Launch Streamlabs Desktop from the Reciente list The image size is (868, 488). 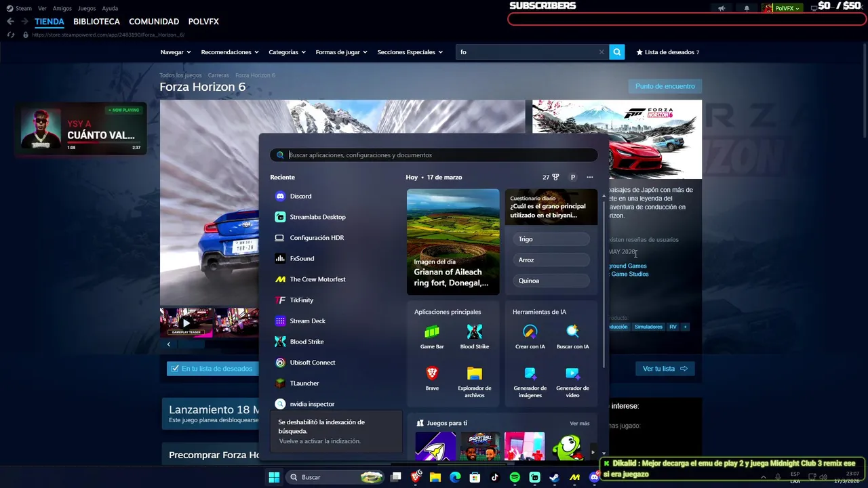point(311,217)
